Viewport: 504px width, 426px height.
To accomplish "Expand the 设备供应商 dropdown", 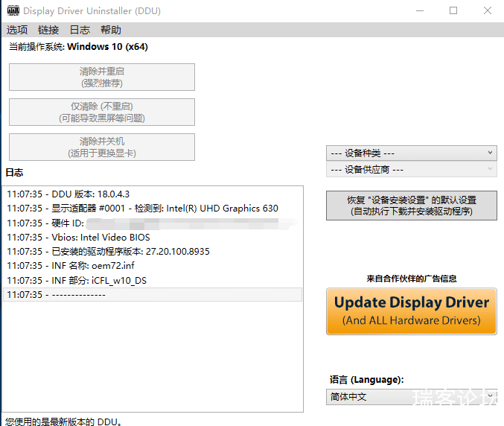I will coord(411,170).
